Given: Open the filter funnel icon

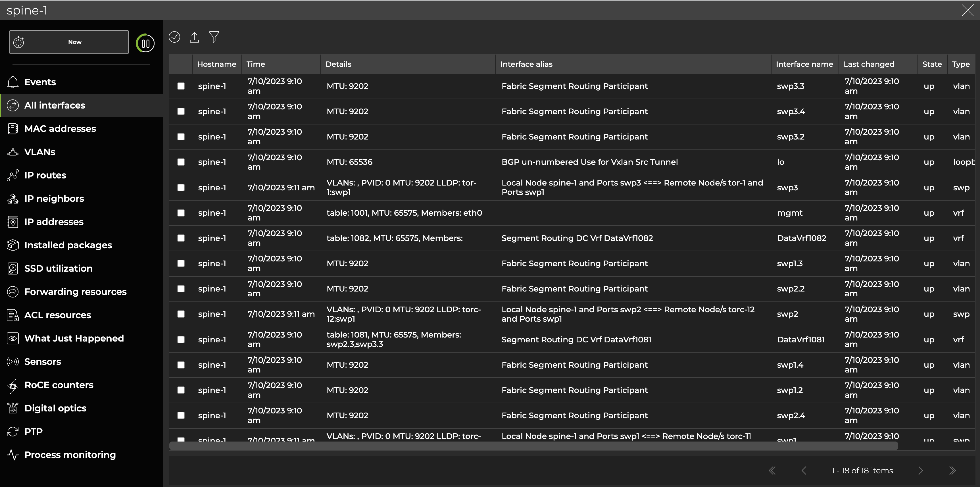Looking at the screenshot, I should click(x=214, y=37).
